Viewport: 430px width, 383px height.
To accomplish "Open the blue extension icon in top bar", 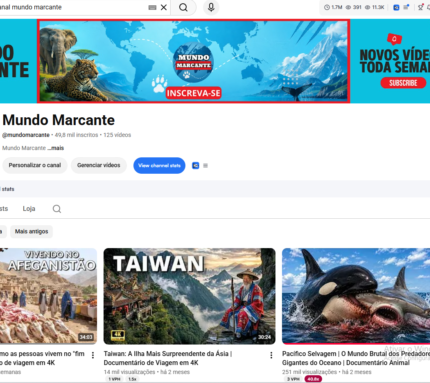I will click(396, 7).
